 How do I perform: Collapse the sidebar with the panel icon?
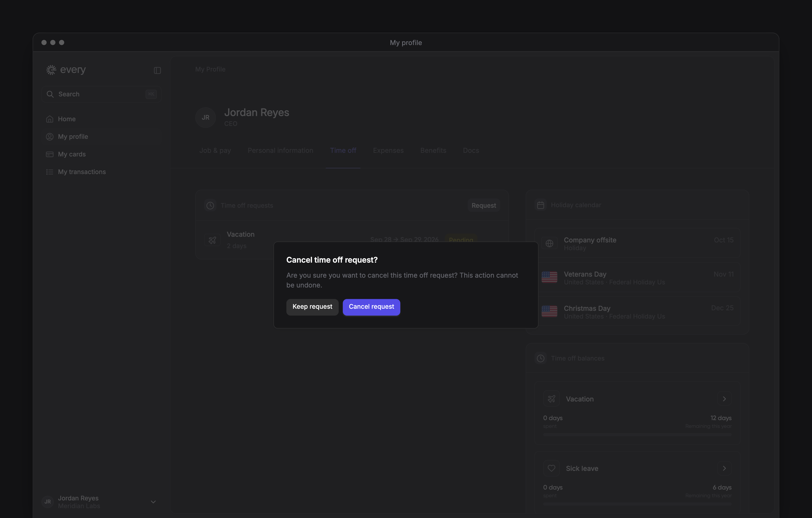(x=157, y=70)
